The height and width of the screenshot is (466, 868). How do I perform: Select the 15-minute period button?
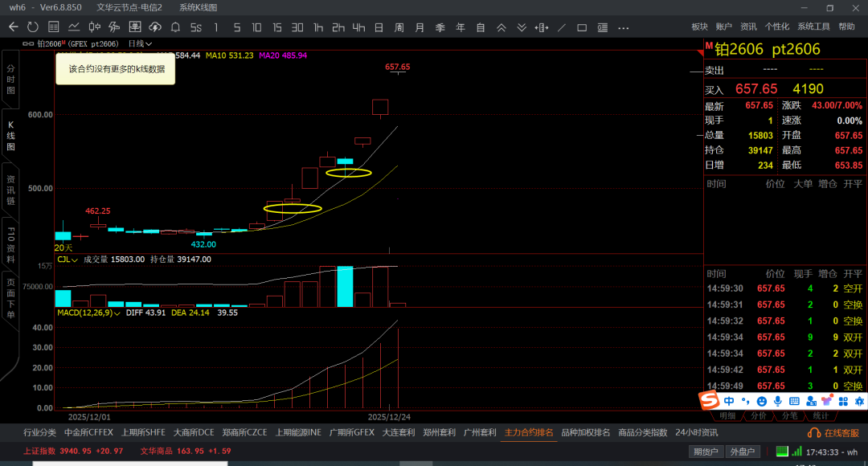click(276, 27)
